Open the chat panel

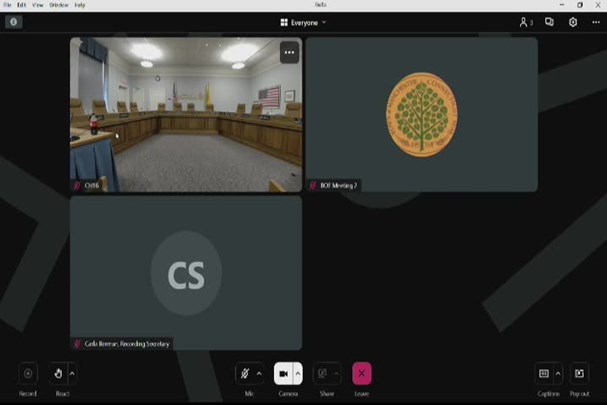tap(549, 22)
